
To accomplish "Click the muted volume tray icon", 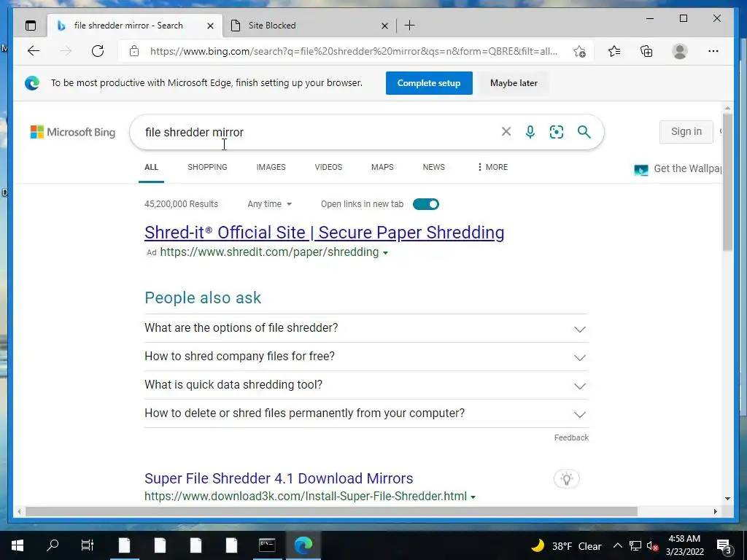I will point(652,545).
